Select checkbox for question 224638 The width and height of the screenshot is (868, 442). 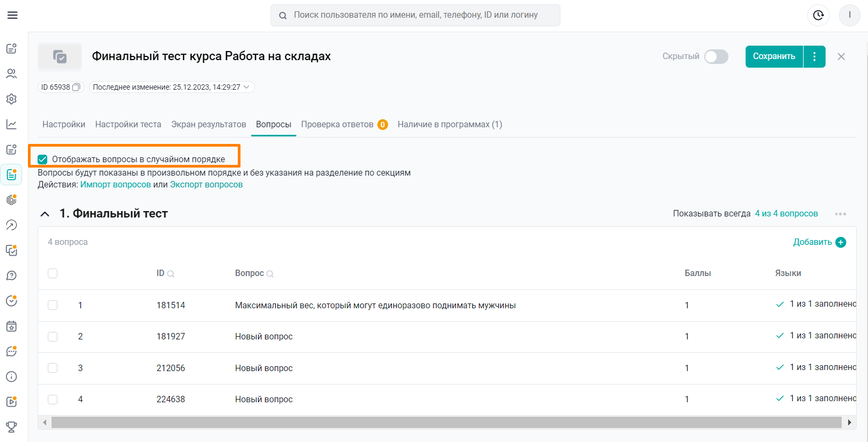(x=53, y=400)
